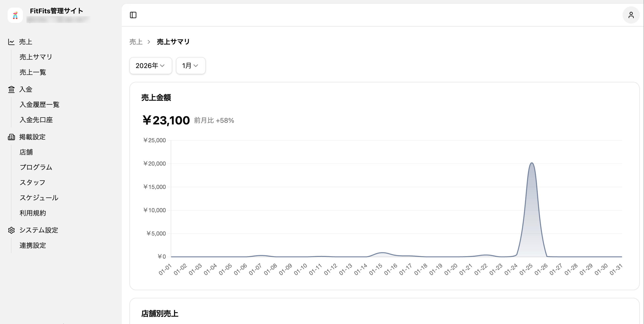Viewport: 644px width, 324px height.
Task: Open 入金履歴一覧 from the sidebar
Action: click(39, 104)
